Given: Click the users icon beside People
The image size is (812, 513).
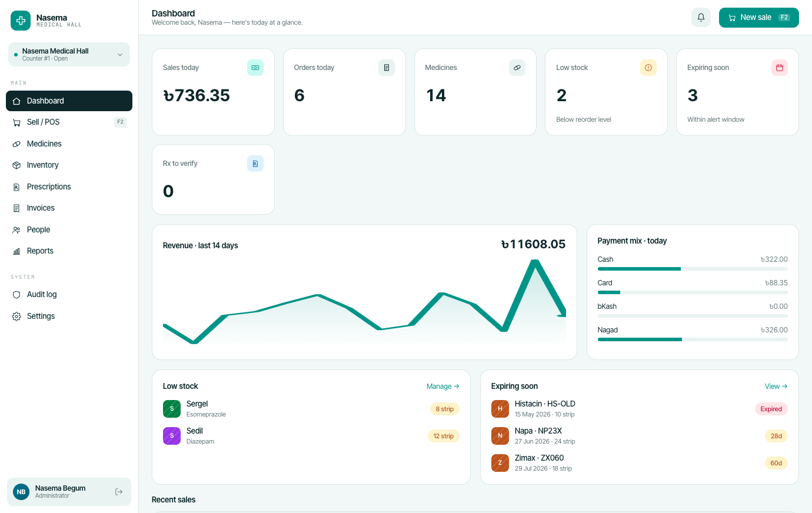Looking at the screenshot, I should tap(16, 230).
